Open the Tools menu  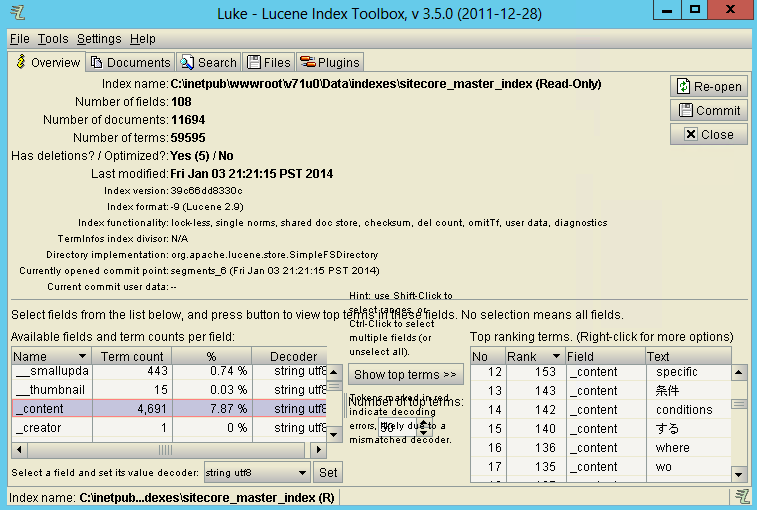coord(53,39)
